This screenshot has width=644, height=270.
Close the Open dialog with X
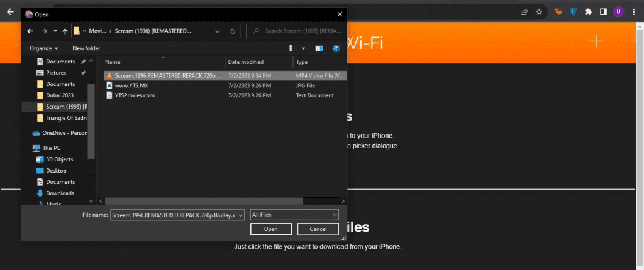click(340, 14)
